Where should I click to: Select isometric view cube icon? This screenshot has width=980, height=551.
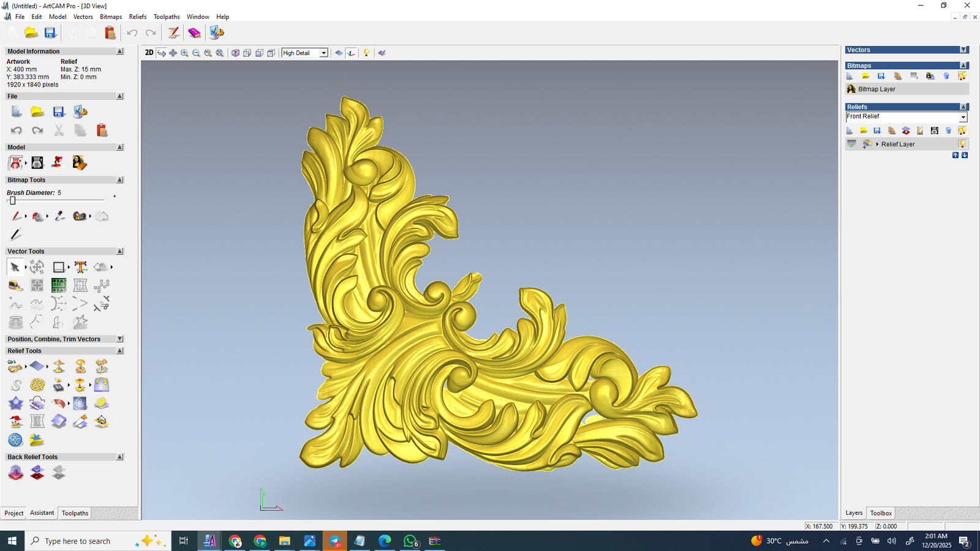(x=235, y=53)
